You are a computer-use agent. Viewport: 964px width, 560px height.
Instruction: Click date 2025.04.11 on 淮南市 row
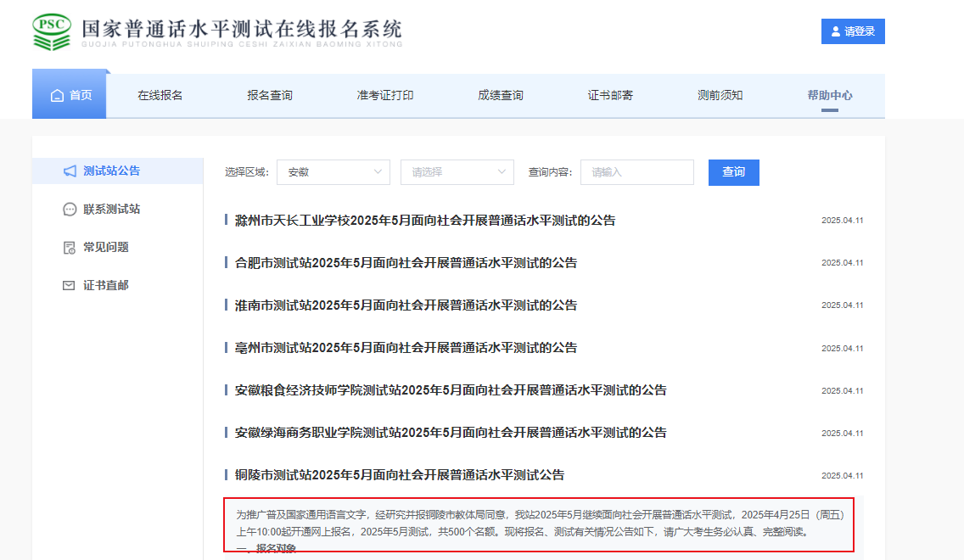click(843, 305)
